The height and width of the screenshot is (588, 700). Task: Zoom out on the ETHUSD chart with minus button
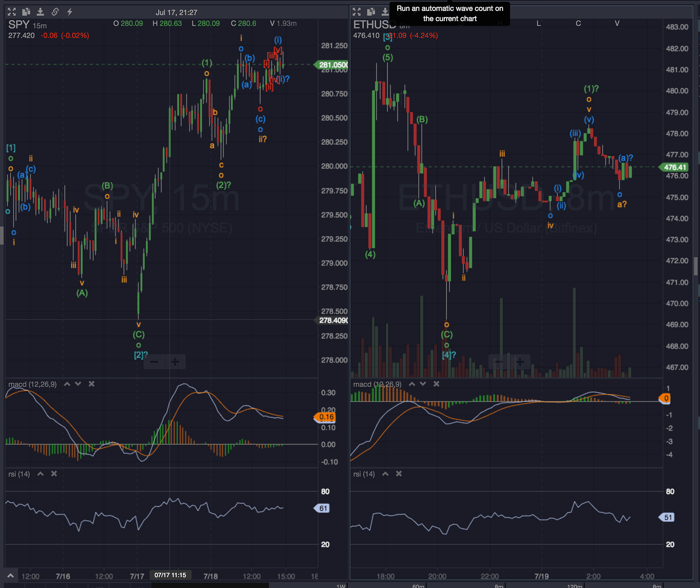[x=498, y=361]
